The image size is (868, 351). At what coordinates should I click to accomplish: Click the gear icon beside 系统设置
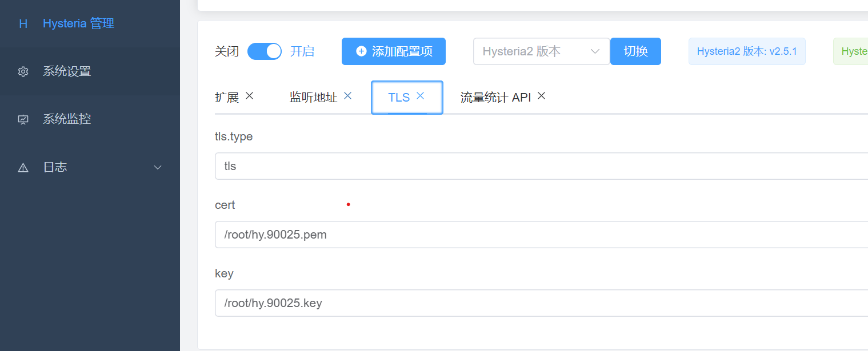[x=23, y=72]
